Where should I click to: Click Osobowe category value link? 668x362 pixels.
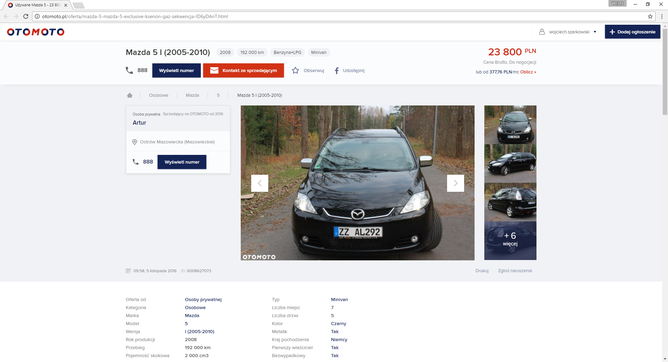[x=195, y=307]
